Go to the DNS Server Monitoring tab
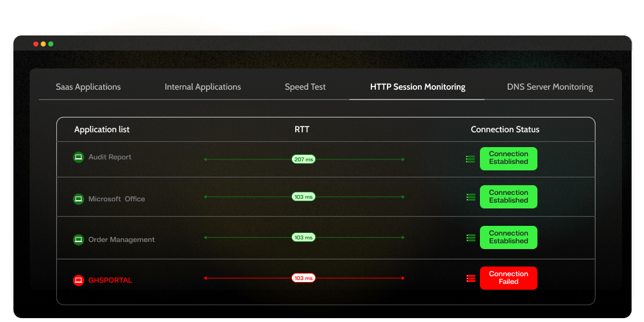 (550, 87)
